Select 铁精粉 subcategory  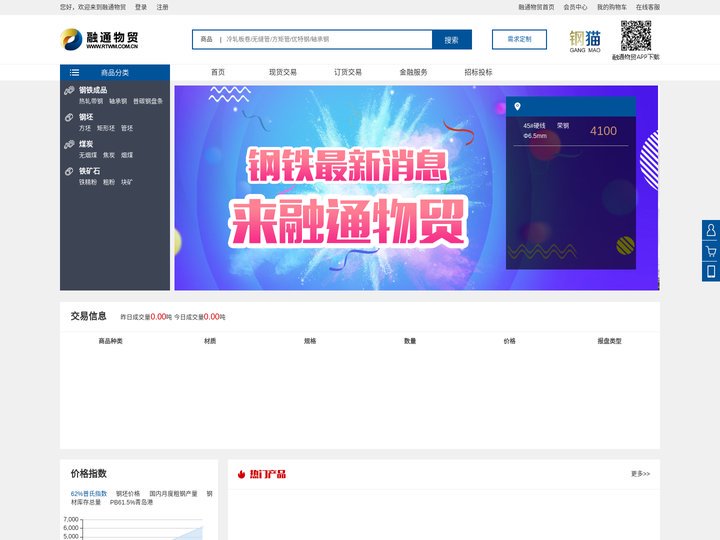click(88, 182)
